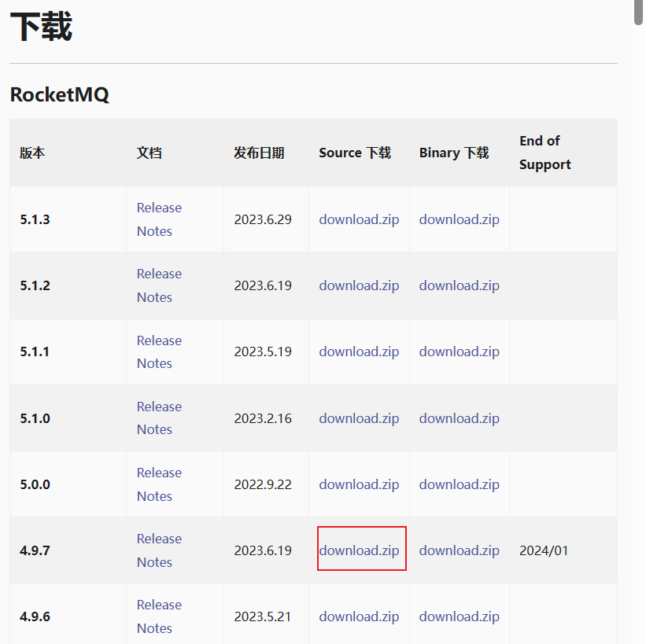This screenshot has height=644, width=646.
Task: Click the release date 2022.9.22
Action: [x=263, y=484]
